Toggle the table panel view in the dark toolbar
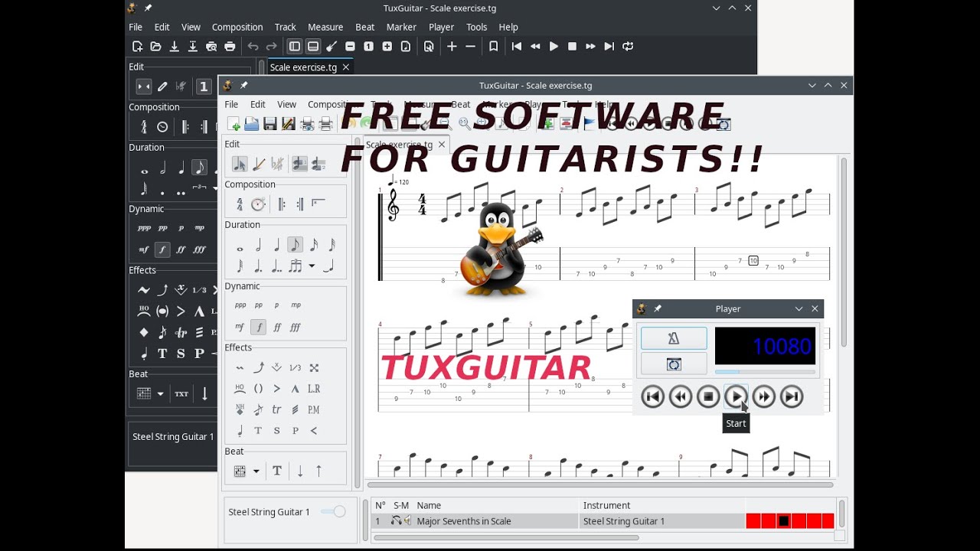 tap(313, 46)
